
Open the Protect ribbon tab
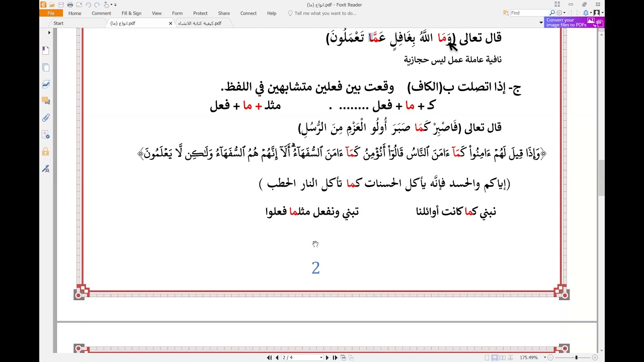[x=200, y=14]
